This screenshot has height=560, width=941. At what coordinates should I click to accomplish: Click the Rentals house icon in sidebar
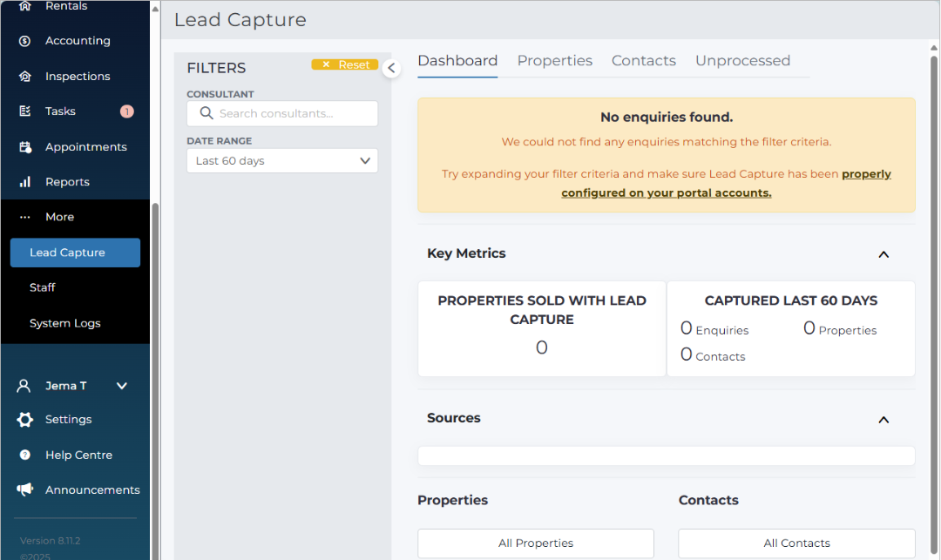[x=24, y=5]
